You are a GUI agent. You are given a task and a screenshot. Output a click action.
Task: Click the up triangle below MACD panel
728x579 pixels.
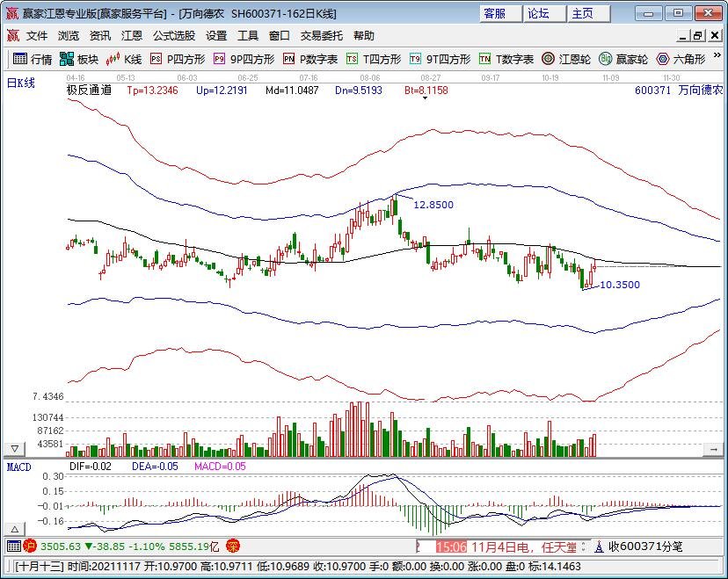tap(14, 530)
